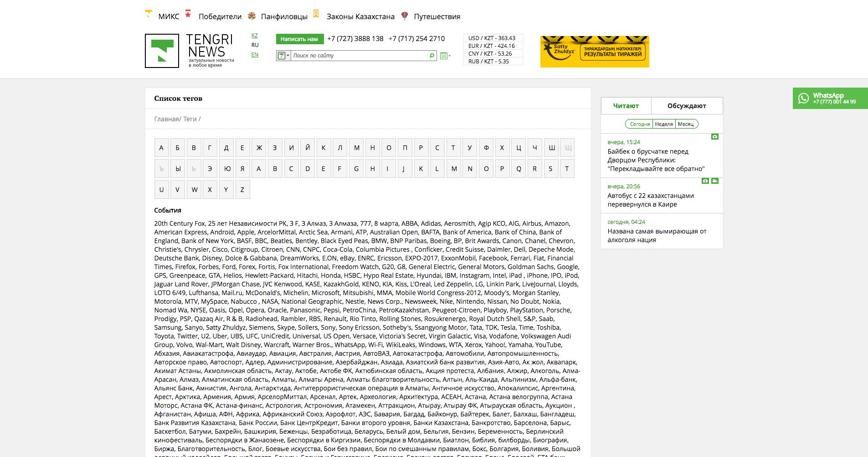Switch site language to KZ
Screen dimensions: 868x457
(x=255, y=36)
